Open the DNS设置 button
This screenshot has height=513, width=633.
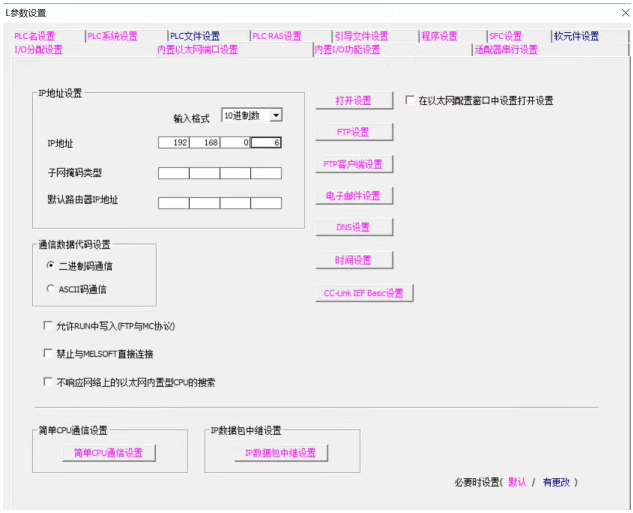(352, 227)
